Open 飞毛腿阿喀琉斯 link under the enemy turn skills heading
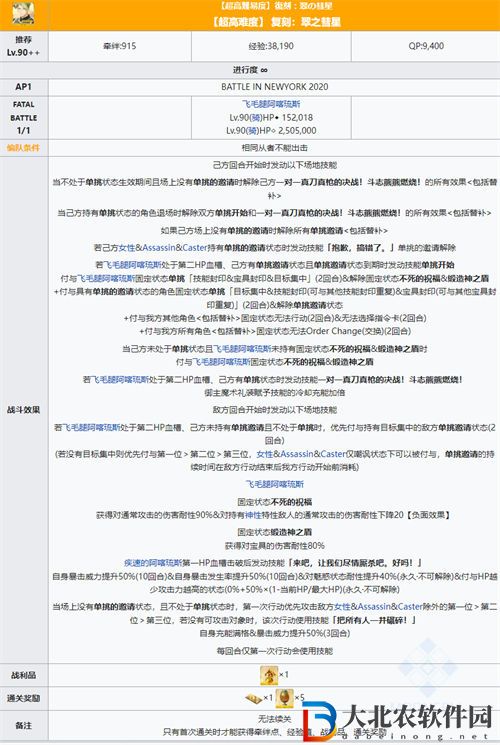The width and height of the screenshot is (500, 745). pyautogui.click(x=91, y=428)
